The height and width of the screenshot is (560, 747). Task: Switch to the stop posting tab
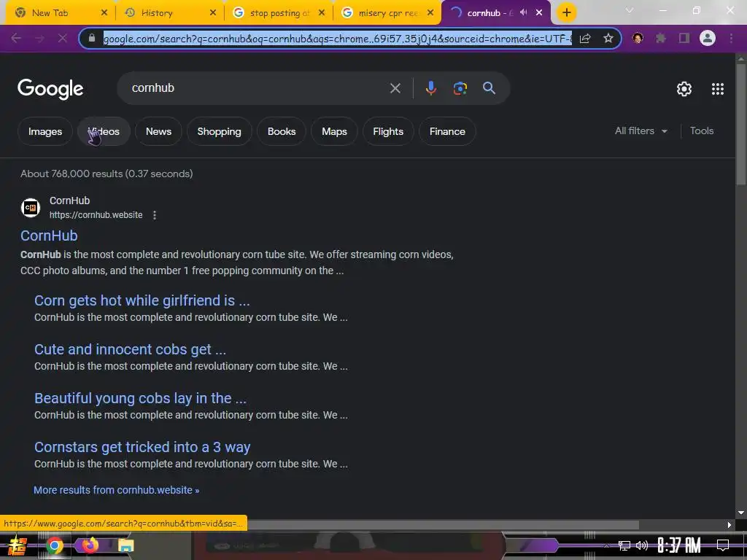279,13
